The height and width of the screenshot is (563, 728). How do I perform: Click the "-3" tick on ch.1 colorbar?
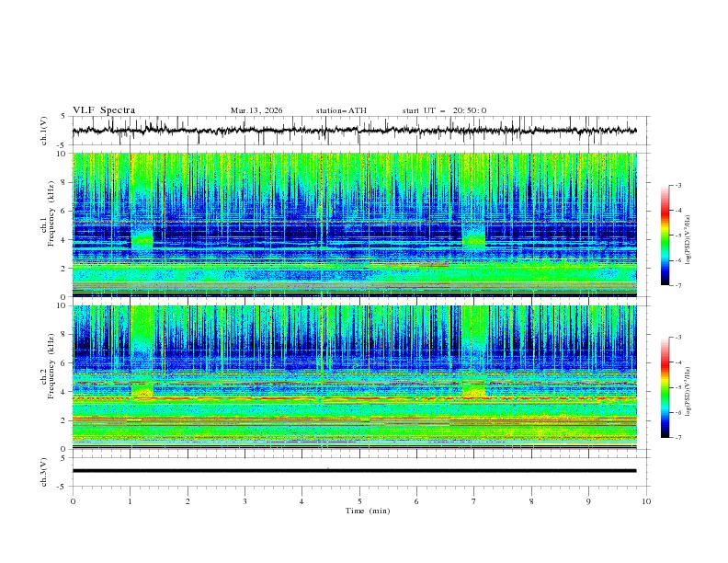click(x=677, y=185)
